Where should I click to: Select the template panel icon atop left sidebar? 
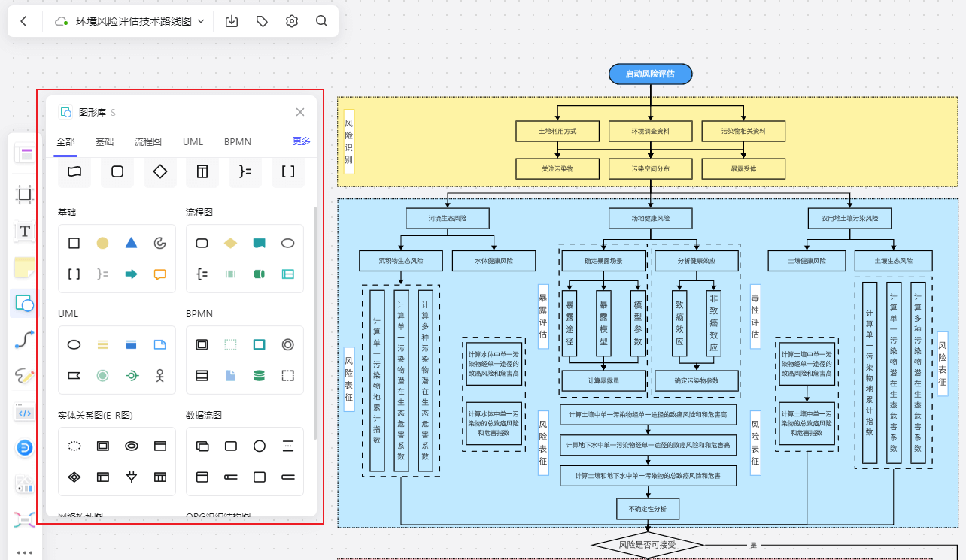(x=26, y=155)
